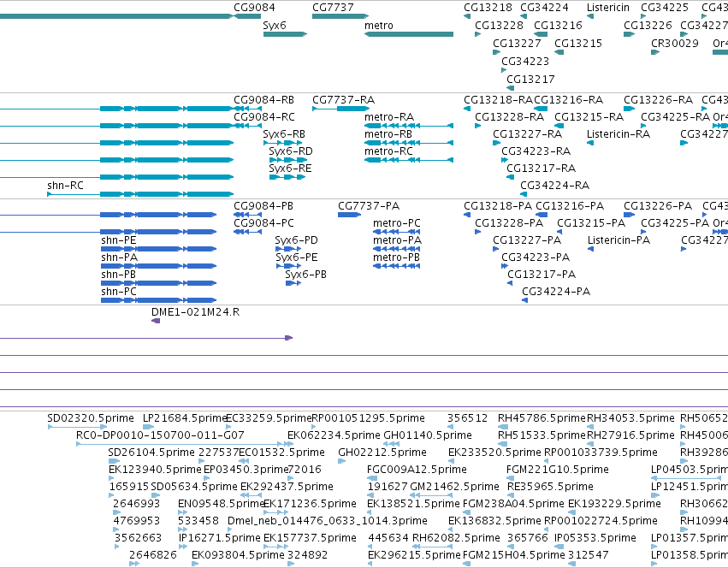
Task: Click the metro-PB protein label
Action: click(x=396, y=257)
